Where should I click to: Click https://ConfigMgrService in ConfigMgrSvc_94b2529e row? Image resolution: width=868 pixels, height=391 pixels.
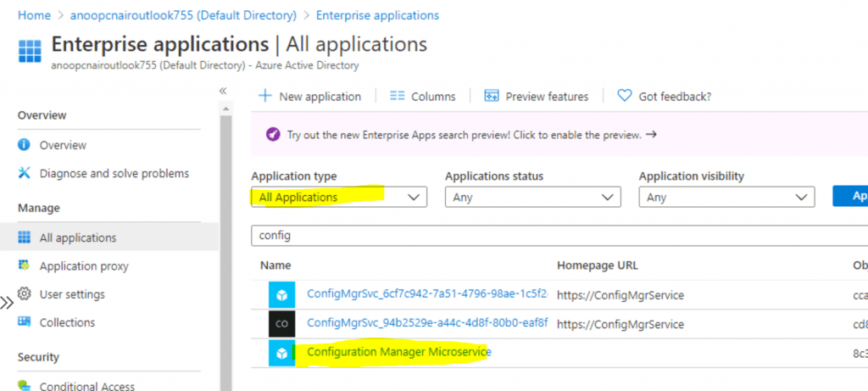[x=620, y=324]
